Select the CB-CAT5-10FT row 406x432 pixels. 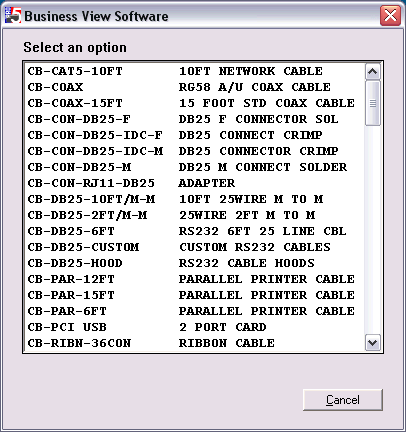click(x=194, y=71)
